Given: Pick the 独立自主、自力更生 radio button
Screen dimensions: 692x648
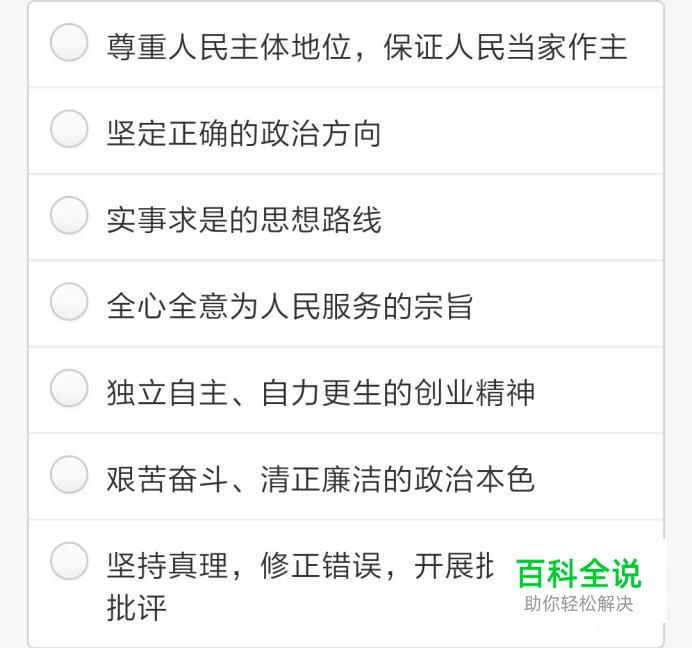Looking at the screenshot, I should (69, 389).
